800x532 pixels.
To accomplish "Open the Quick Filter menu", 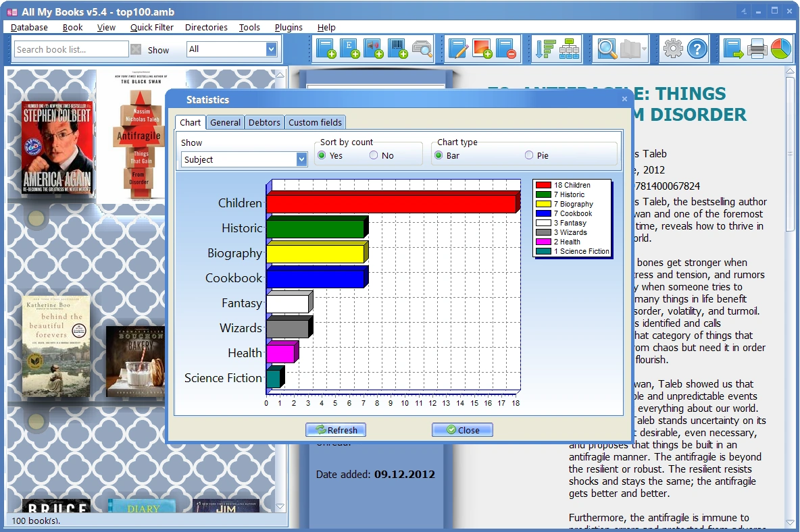I will [x=151, y=28].
